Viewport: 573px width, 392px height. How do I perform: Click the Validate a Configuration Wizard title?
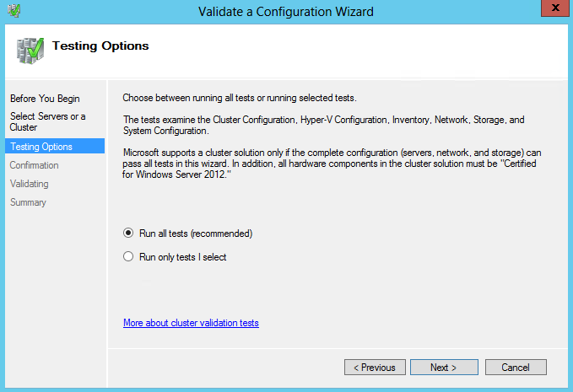pyautogui.click(x=286, y=12)
